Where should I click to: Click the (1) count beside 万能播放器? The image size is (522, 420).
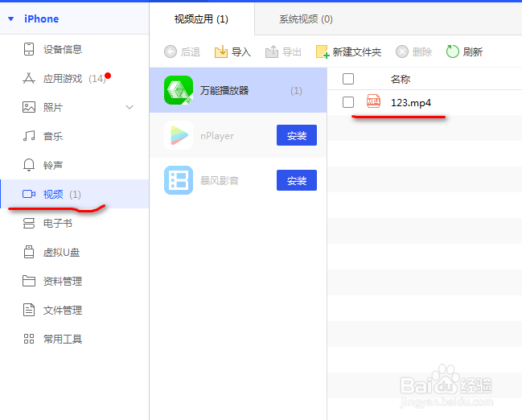296,91
